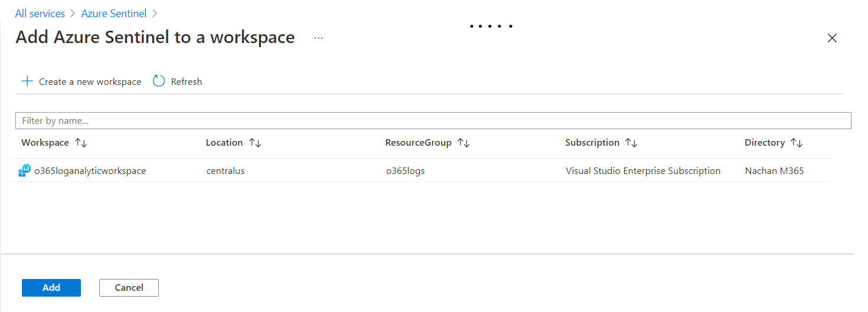Focus the Filter by name field
Image resolution: width=868 pixels, height=312 pixels.
coord(433,121)
